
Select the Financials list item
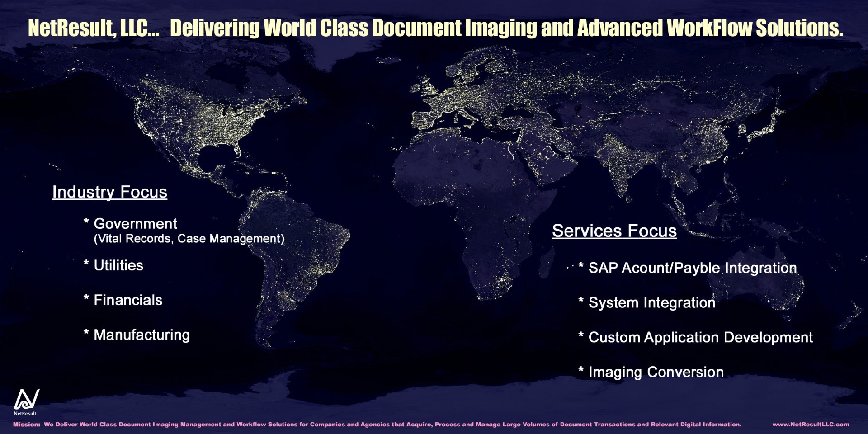pyautogui.click(x=128, y=300)
